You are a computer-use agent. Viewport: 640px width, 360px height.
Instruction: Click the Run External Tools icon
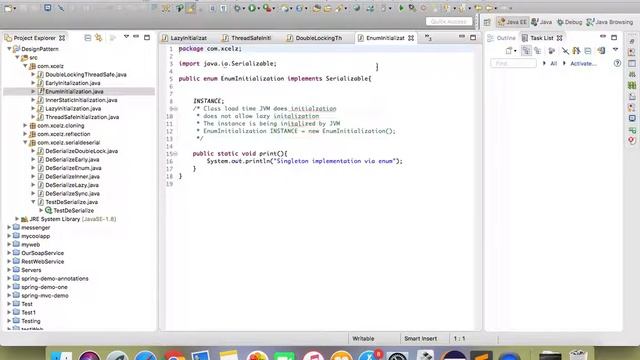[267, 8]
